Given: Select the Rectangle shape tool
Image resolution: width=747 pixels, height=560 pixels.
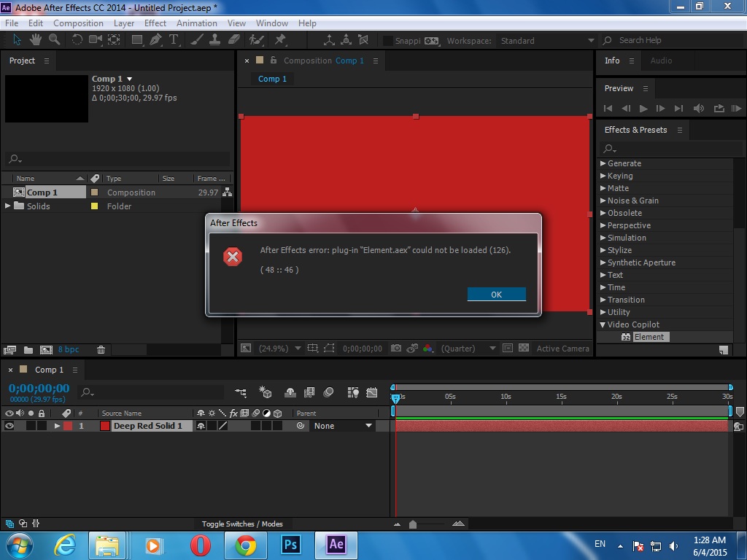Looking at the screenshot, I should [x=137, y=40].
